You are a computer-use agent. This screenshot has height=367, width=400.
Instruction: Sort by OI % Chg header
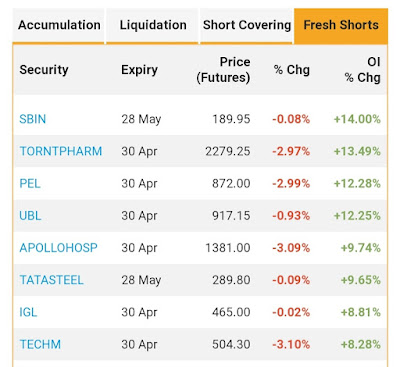pyautogui.click(x=362, y=70)
